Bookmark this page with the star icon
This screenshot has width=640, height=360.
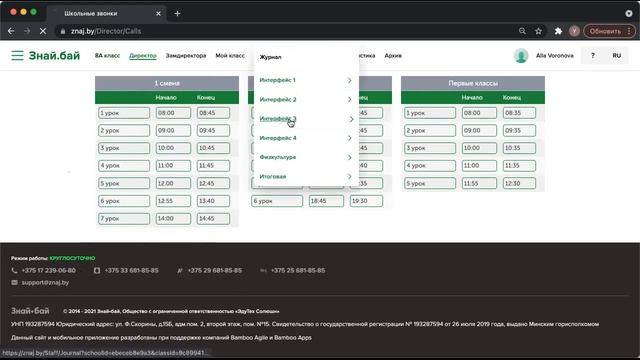(538, 31)
